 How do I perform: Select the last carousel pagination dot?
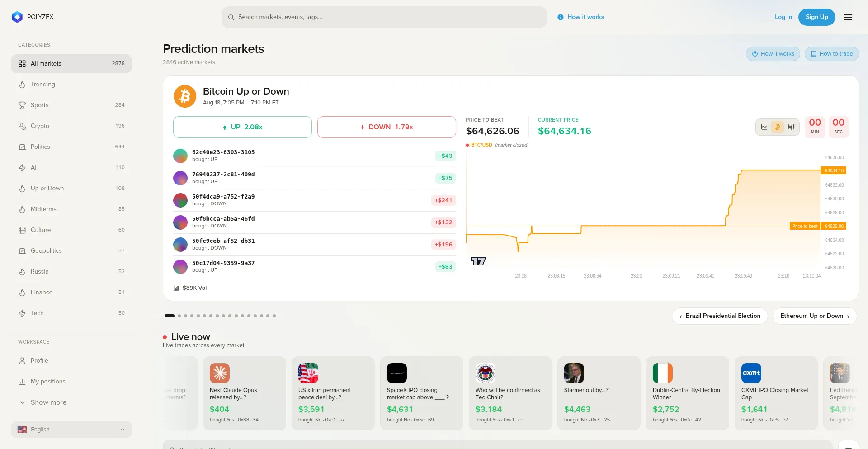(x=274, y=316)
